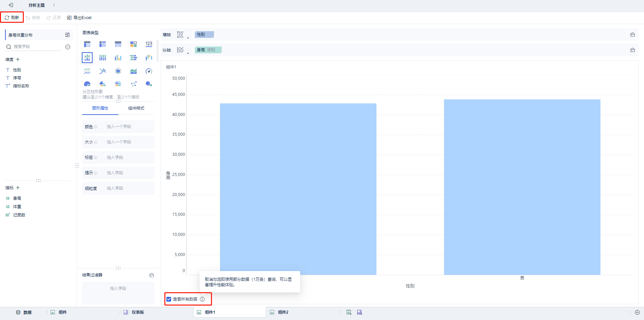Open the three-dot menu beside 分析主题
The image size is (644, 320).
pos(54,5)
